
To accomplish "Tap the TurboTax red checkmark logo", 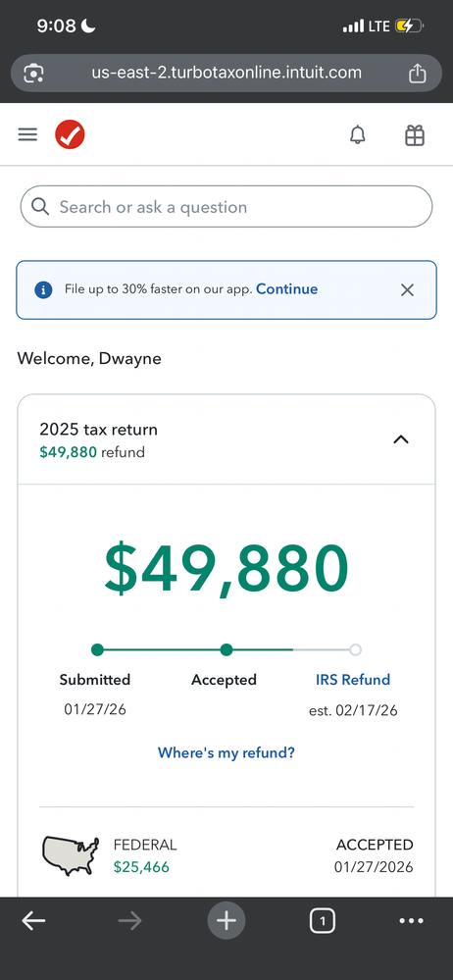I will click(x=70, y=135).
